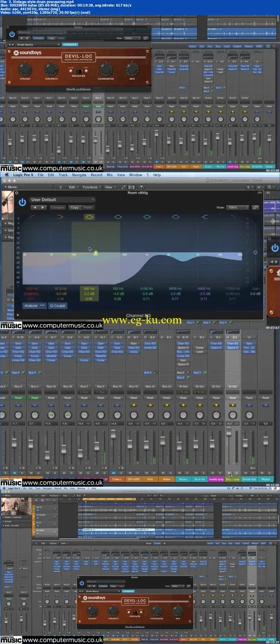Click the highlighted yellow 200 Hz band icon

pos(89,216)
